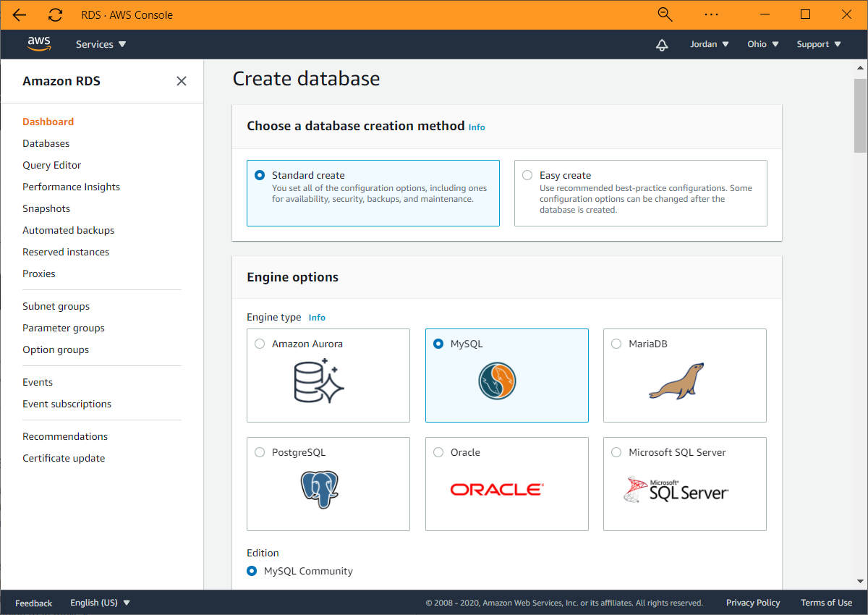Open Reserved instances in sidebar
This screenshot has height=615, width=868.
point(66,252)
